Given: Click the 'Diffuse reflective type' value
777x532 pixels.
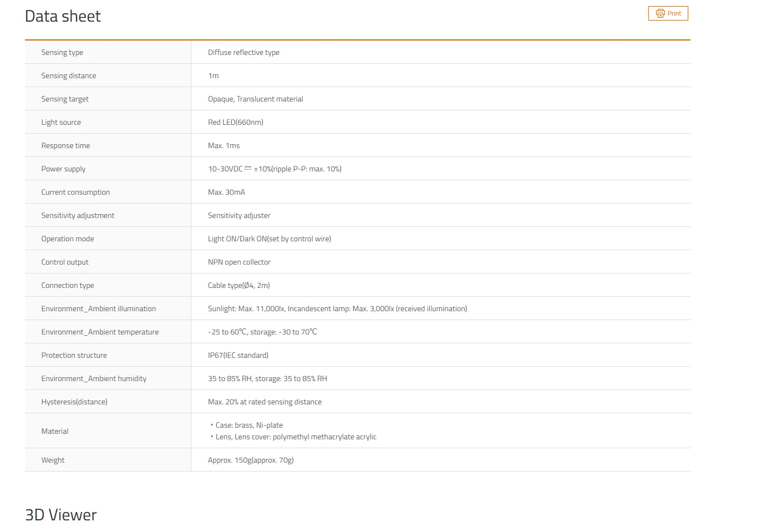Looking at the screenshot, I should click(x=243, y=53).
